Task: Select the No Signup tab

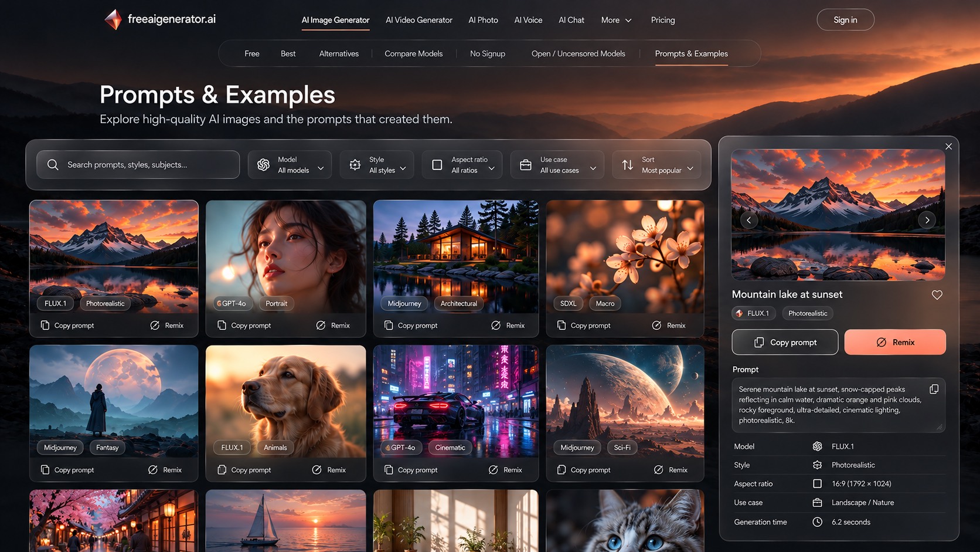Action: click(x=488, y=53)
